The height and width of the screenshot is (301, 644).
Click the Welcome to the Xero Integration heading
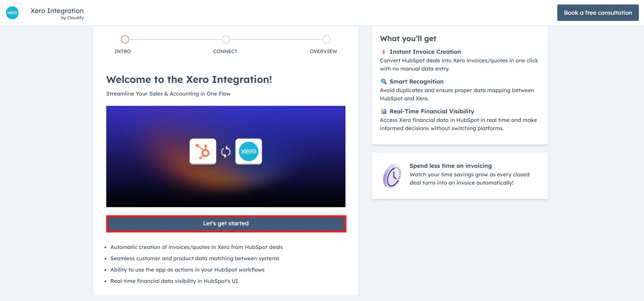(x=189, y=79)
